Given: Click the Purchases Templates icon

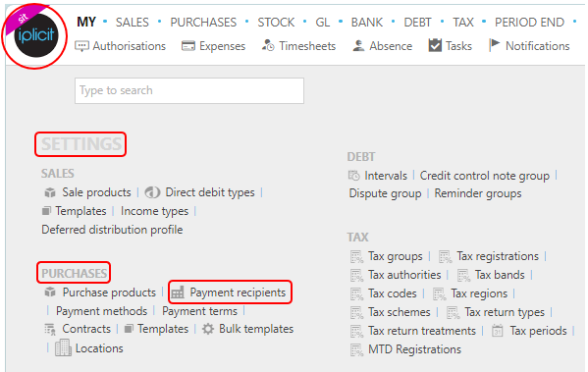Looking at the screenshot, I should tap(129, 329).
